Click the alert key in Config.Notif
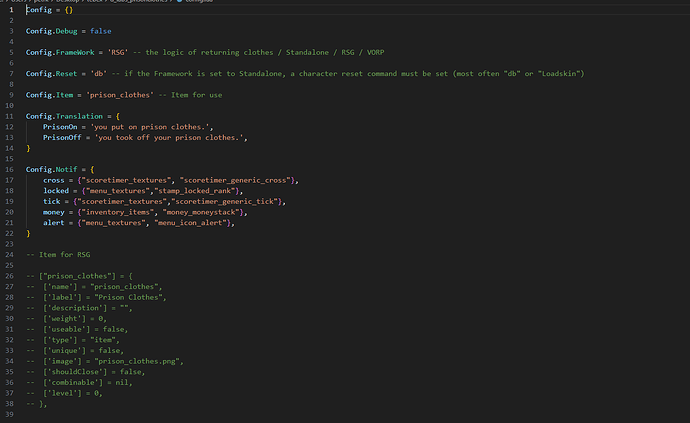 pyautogui.click(x=54, y=223)
